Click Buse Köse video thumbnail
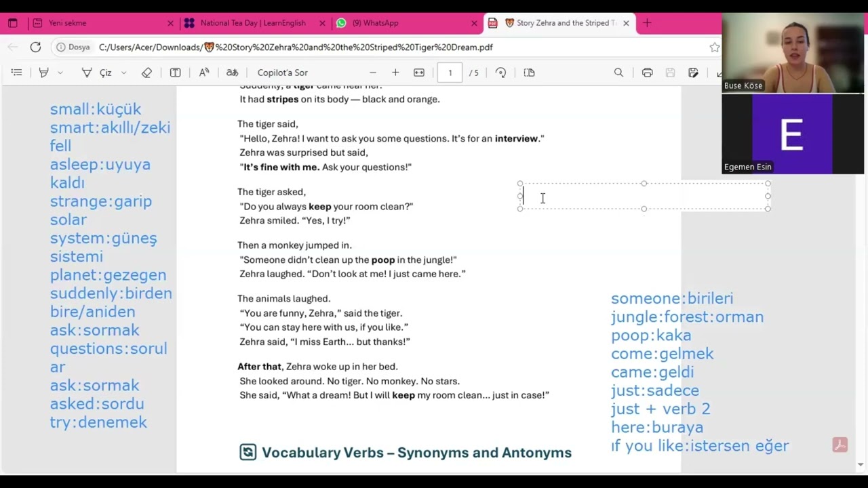The height and width of the screenshot is (488, 868). tap(792, 53)
